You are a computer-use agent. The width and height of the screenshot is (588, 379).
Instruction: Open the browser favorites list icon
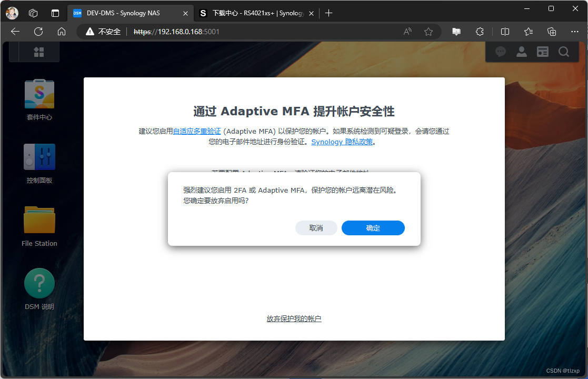(x=529, y=32)
